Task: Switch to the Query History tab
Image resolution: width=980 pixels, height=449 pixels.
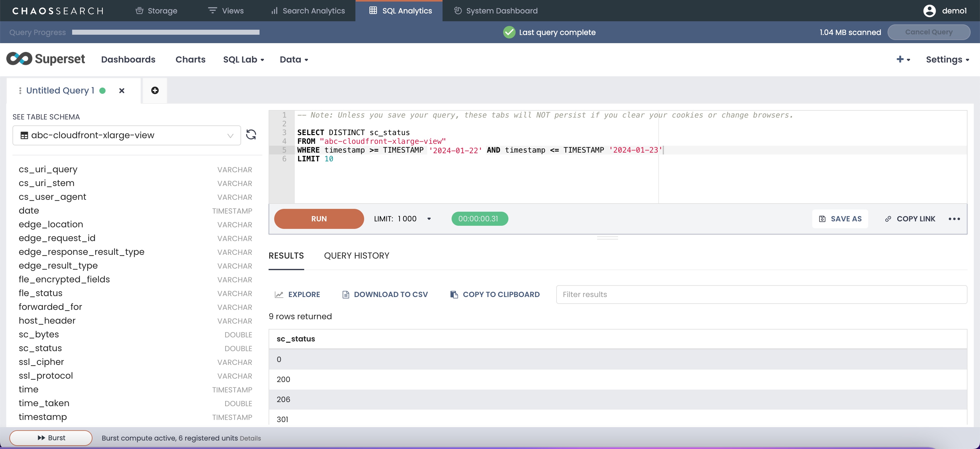Action: 356,255
